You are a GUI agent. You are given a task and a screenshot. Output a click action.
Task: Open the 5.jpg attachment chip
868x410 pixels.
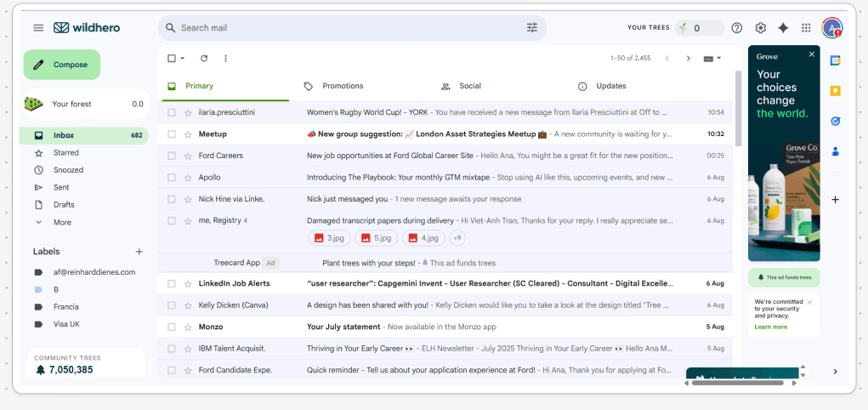(x=377, y=238)
